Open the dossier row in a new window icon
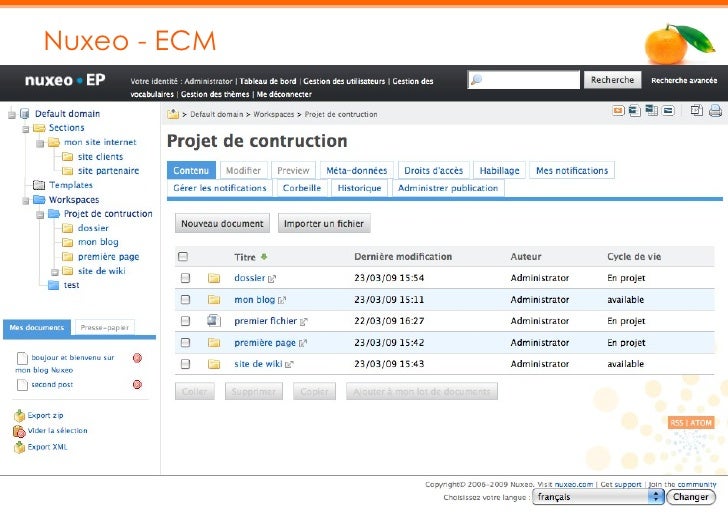The image size is (728, 514). (272, 279)
